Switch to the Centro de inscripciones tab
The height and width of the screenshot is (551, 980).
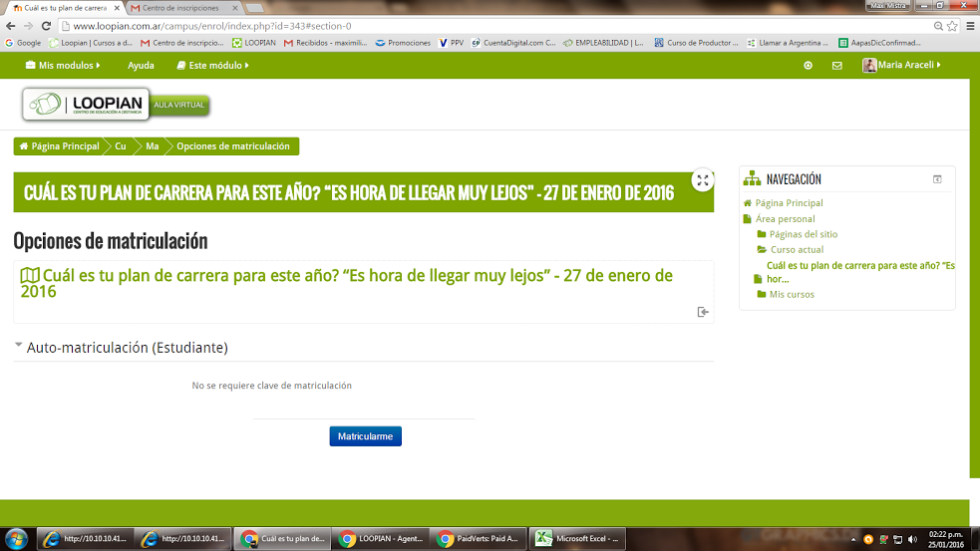coord(179,8)
